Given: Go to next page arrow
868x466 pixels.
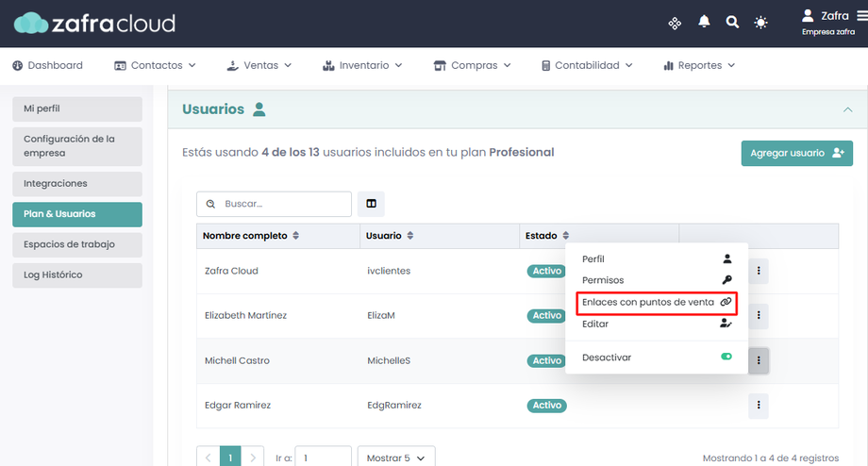Looking at the screenshot, I should point(253,458).
